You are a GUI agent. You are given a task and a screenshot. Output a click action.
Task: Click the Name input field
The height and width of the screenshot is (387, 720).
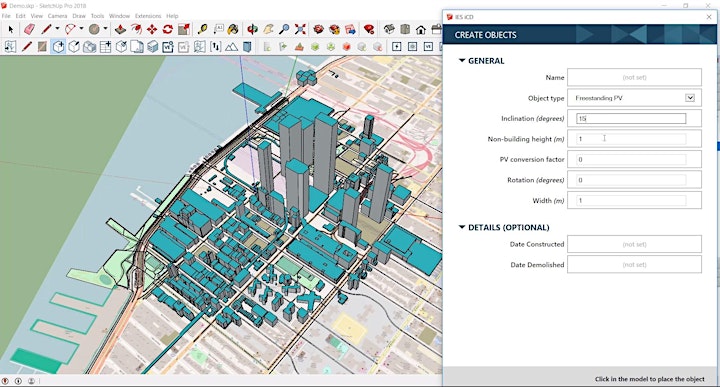pos(634,77)
